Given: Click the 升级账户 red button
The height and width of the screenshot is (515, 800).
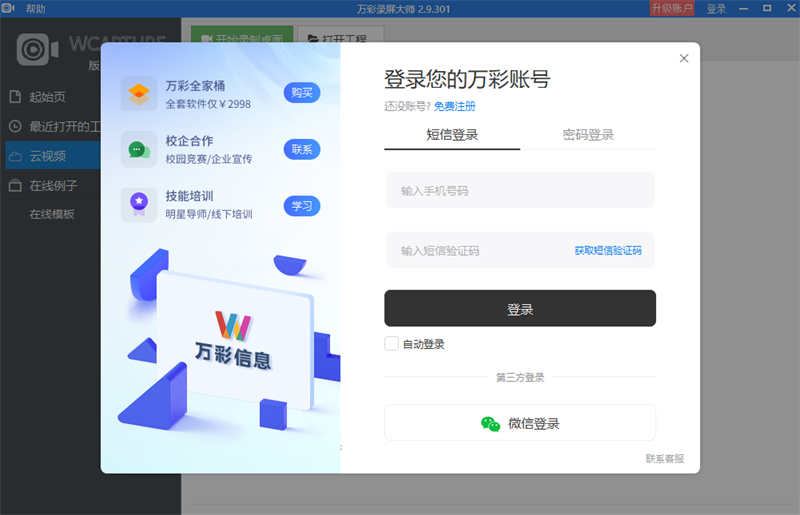Looking at the screenshot, I should click(672, 8).
